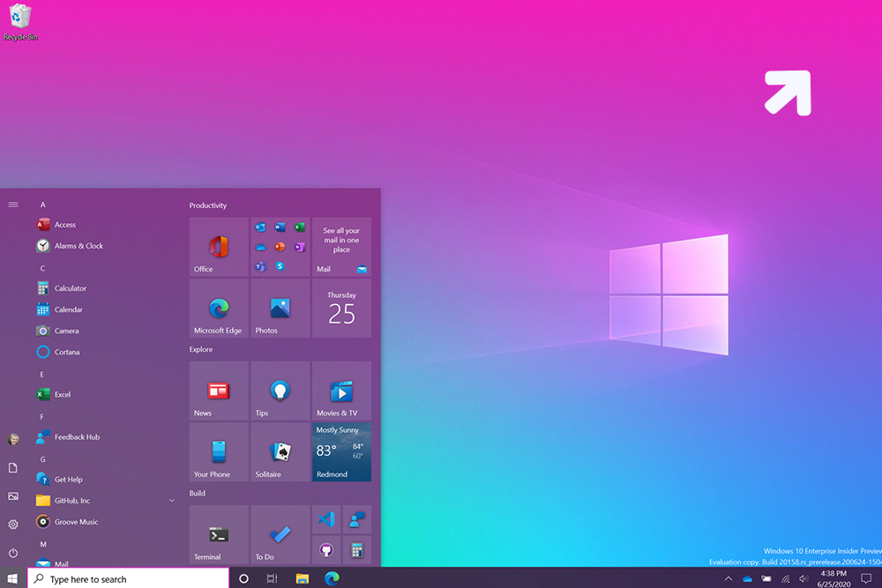Viewport: 882px width, 588px height.
Task: Open the 4:38 PM clock flyout
Action: [x=833, y=578]
